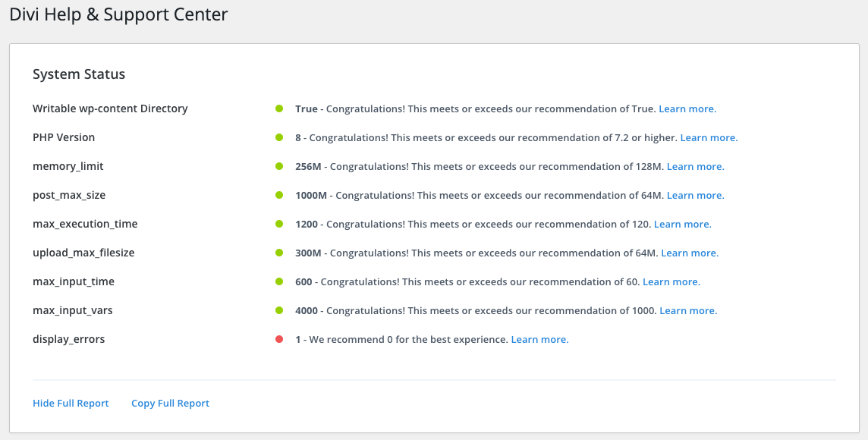Select the 'max_input_vars' label

click(73, 310)
